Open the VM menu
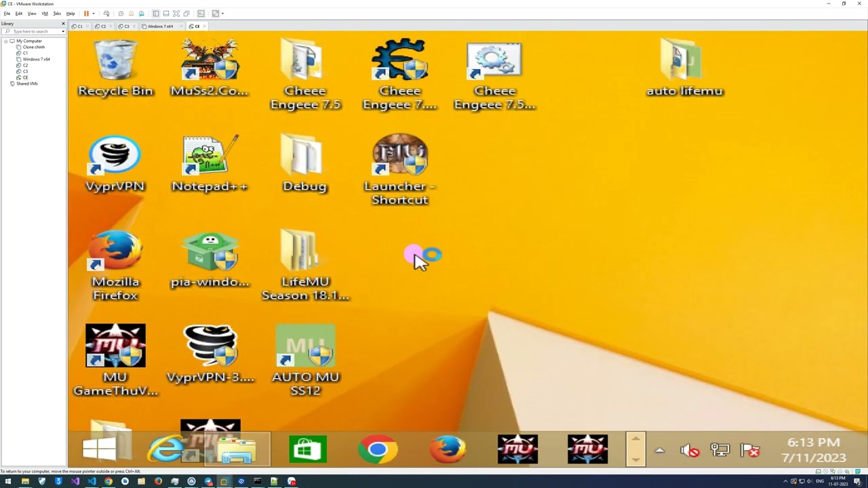Screen dimensions: 868x488 [45, 14]
